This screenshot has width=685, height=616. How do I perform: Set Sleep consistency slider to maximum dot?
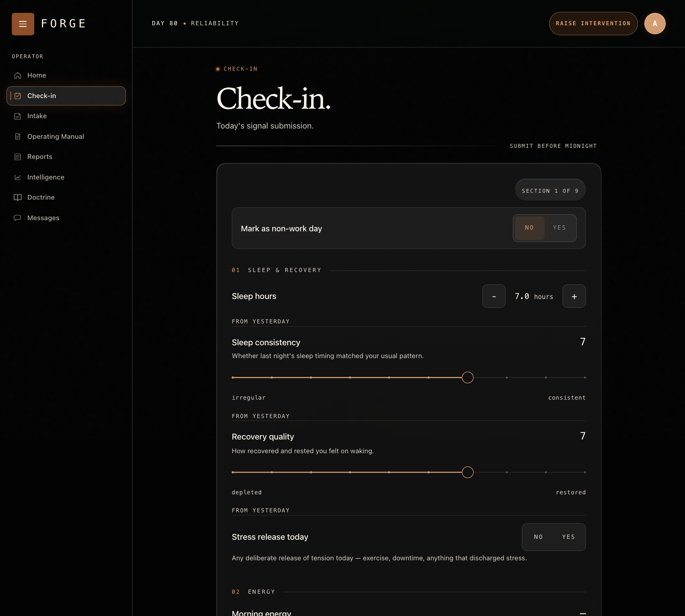pos(585,378)
